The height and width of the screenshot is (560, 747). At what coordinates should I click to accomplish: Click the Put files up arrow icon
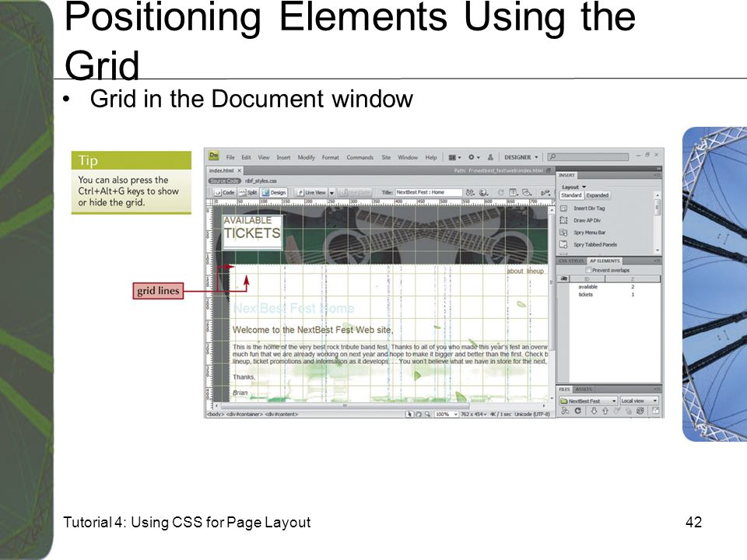605,411
